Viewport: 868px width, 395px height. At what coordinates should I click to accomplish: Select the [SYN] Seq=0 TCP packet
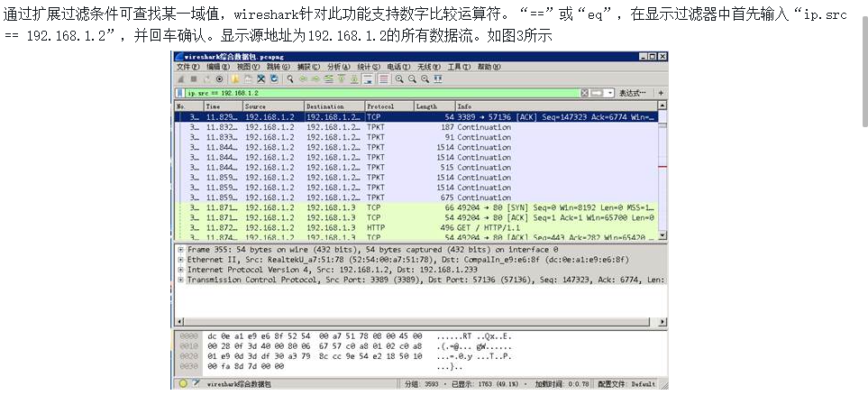pos(416,207)
